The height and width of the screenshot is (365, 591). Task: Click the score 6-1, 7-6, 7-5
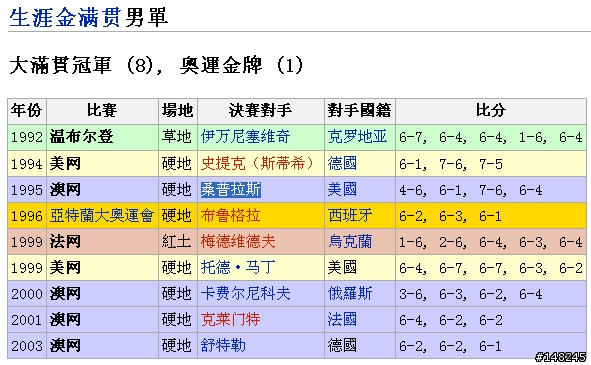tap(450, 164)
